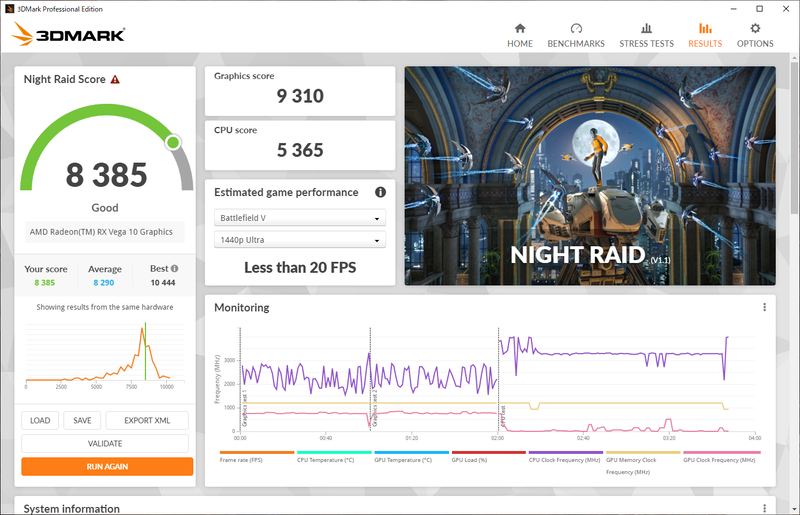
Task: Open the Monitoring panel three-dot menu
Action: (764, 307)
